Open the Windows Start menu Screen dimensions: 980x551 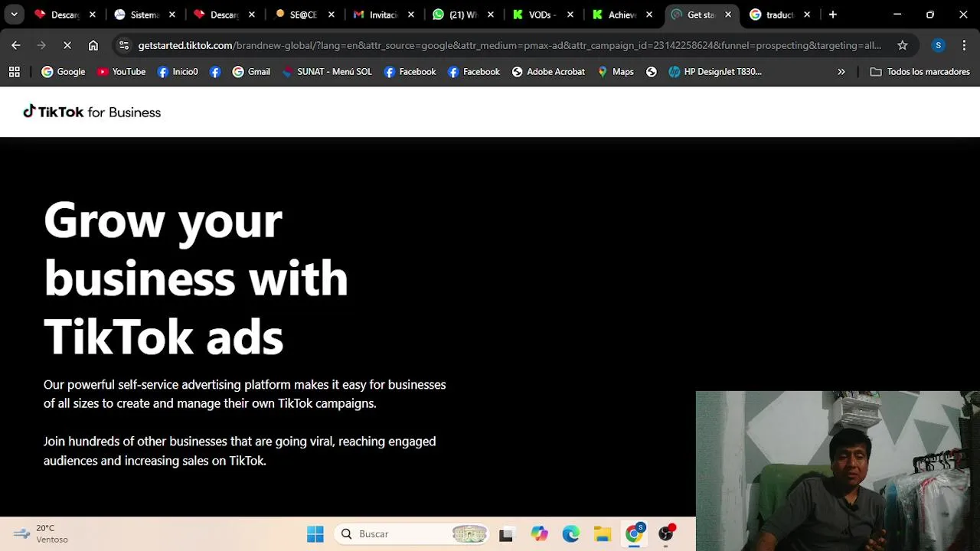315,533
